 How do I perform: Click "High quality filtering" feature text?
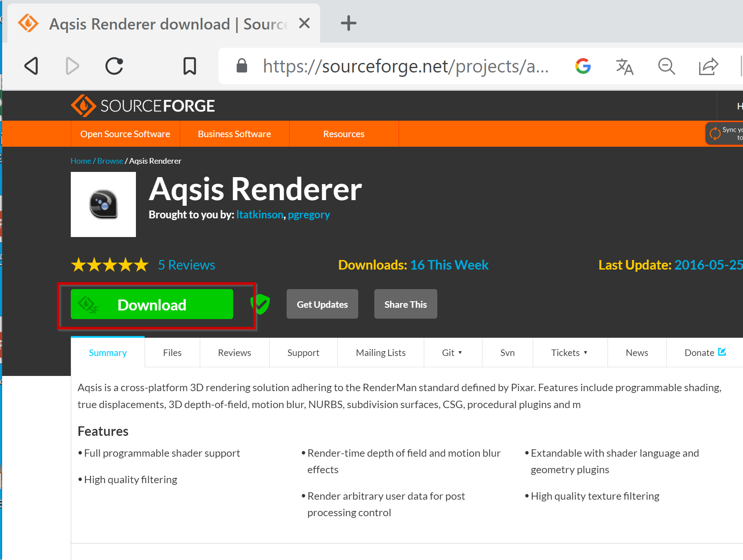coord(131,480)
